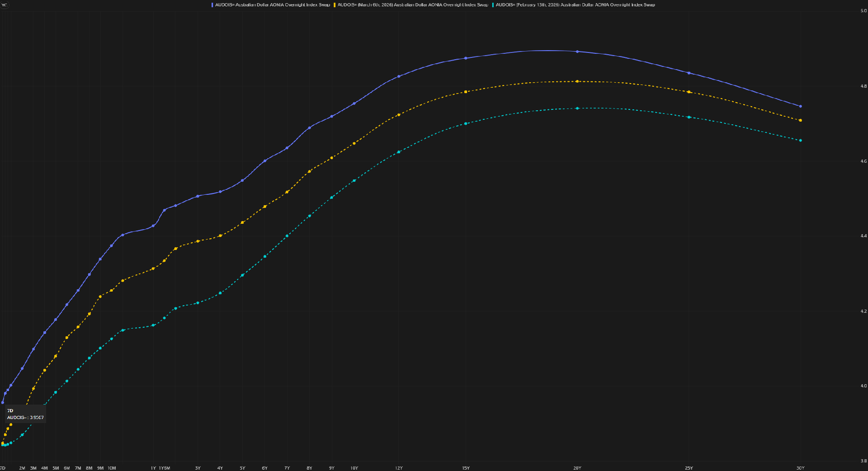This screenshot has height=471, width=868.
Task: Toggle the March 6th, 2026 AUDOIS legend entry
Action: pos(413,5)
